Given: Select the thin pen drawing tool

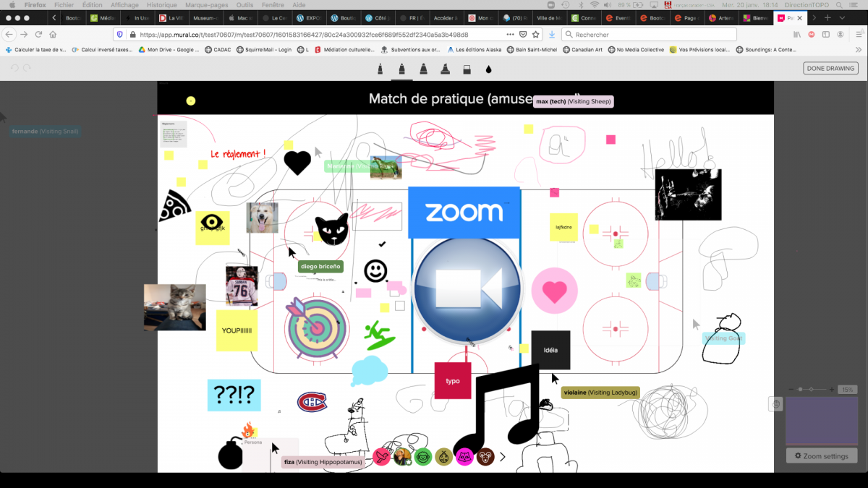Looking at the screenshot, I should tap(379, 69).
